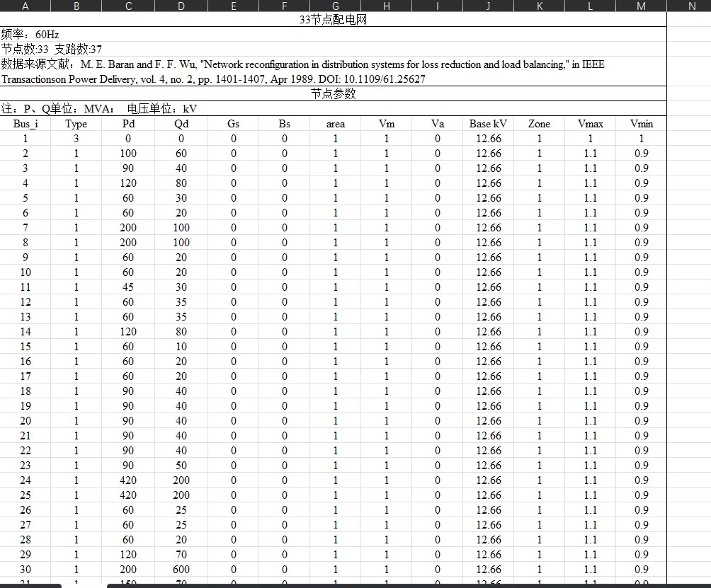This screenshot has height=588, width=711.
Task: Click the note cell '注：P、Q单位：MVA'
Action: pos(334,109)
